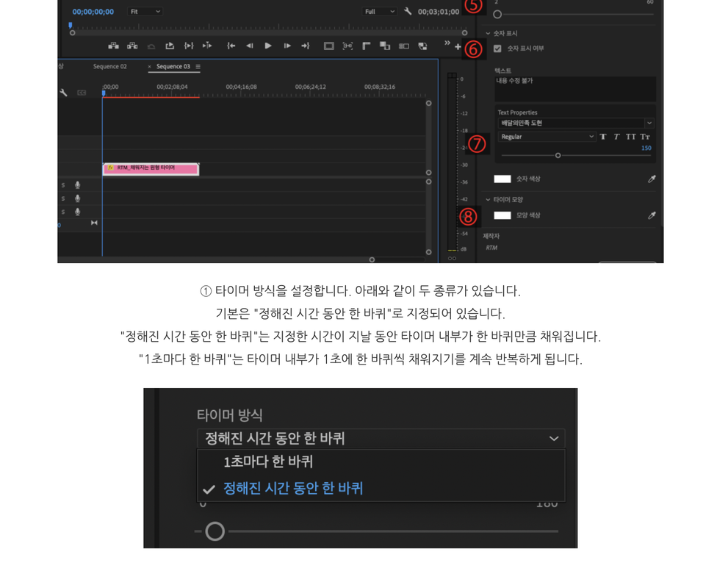Click the right handle of the monitor zoom scrollbar
728x588 pixels.
pos(464,33)
